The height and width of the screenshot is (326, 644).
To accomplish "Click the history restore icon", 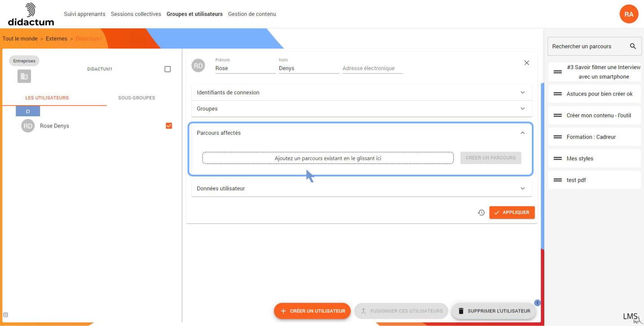I will point(481,212).
